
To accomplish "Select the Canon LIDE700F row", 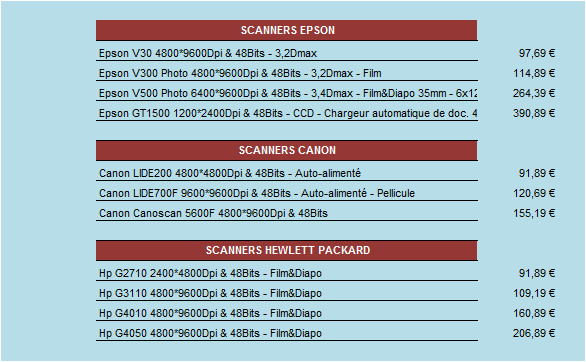I will pos(287,194).
